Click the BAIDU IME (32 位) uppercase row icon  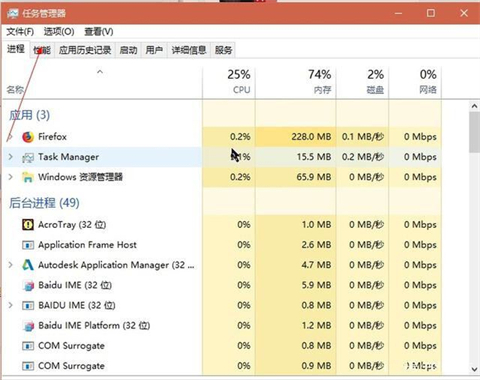(28, 306)
